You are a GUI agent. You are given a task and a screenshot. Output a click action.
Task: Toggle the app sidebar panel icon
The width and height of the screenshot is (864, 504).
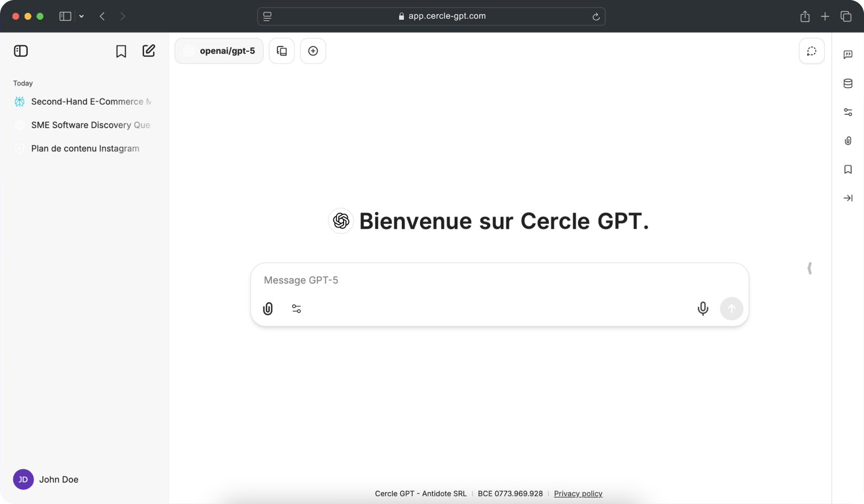[x=21, y=51]
